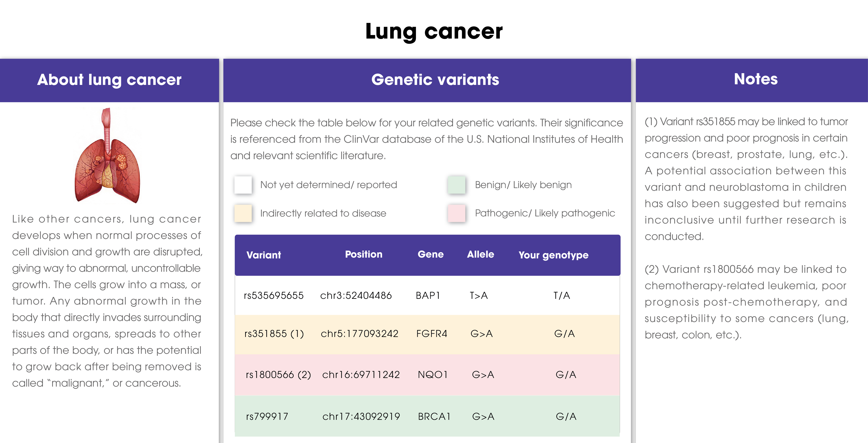Click the Position column header
Viewport: 868px width, 443px height.
pos(364,254)
